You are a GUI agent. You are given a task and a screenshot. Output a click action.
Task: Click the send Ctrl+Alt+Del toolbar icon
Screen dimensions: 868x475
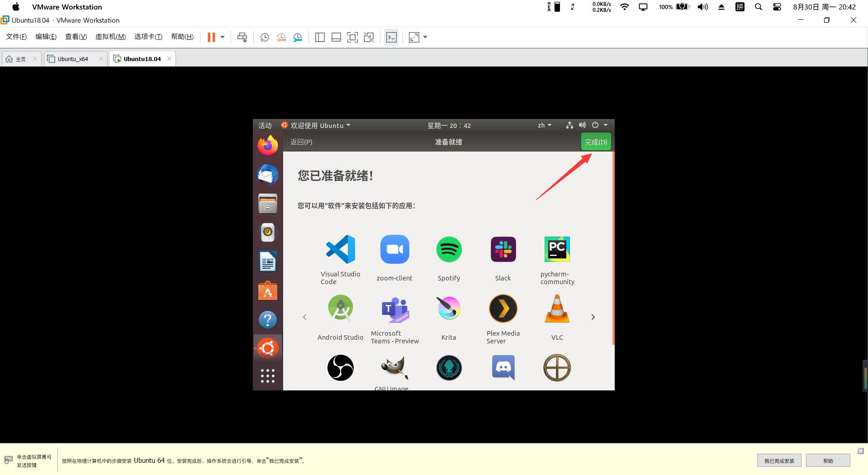click(x=242, y=37)
